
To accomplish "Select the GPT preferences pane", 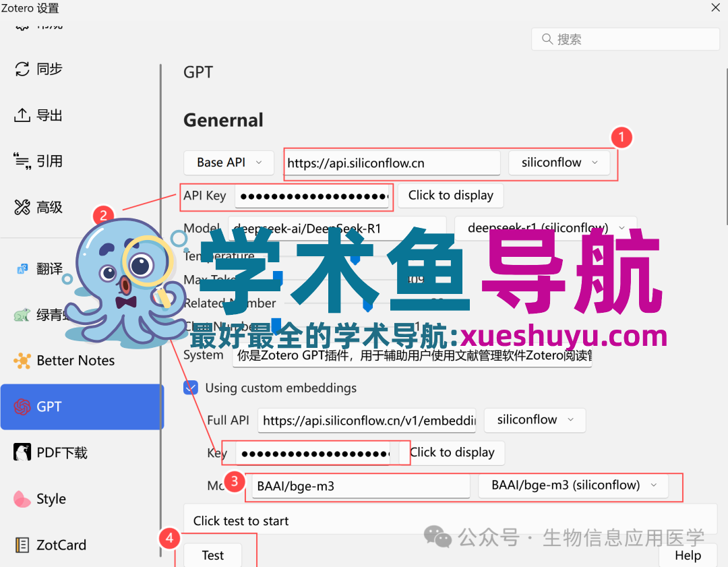I will pos(82,407).
